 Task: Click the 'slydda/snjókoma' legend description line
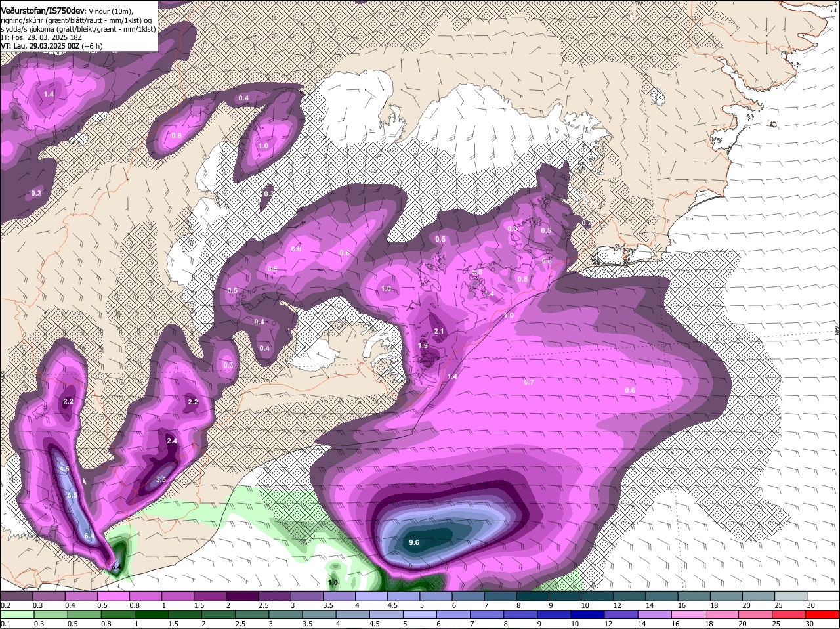(78, 29)
